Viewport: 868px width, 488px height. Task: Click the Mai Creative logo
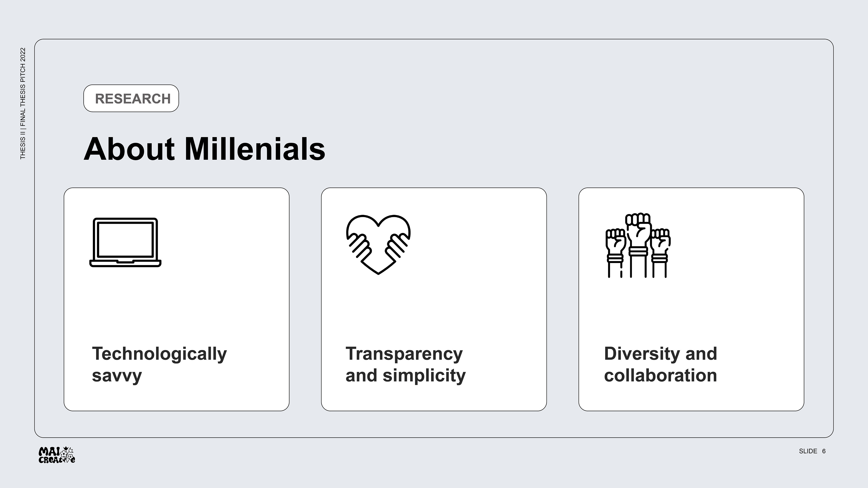coord(57,455)
